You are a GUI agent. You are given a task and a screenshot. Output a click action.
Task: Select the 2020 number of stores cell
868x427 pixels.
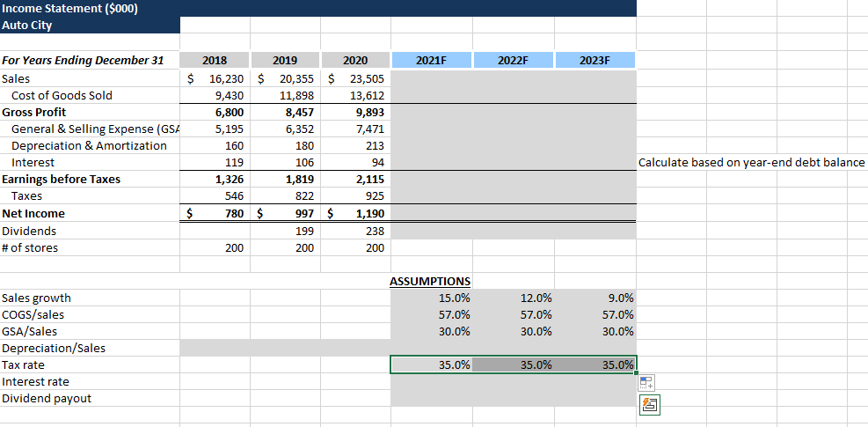tap(355, 248)
